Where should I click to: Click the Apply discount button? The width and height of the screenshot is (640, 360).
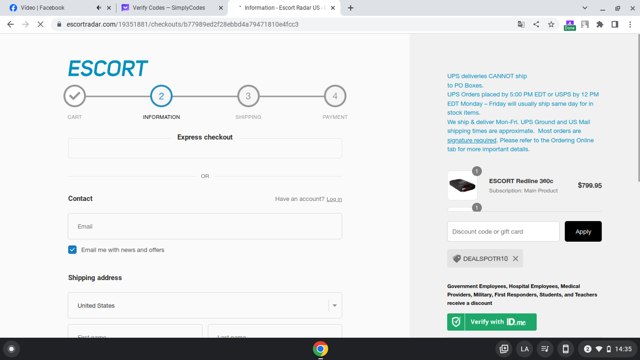coord(583,231)
